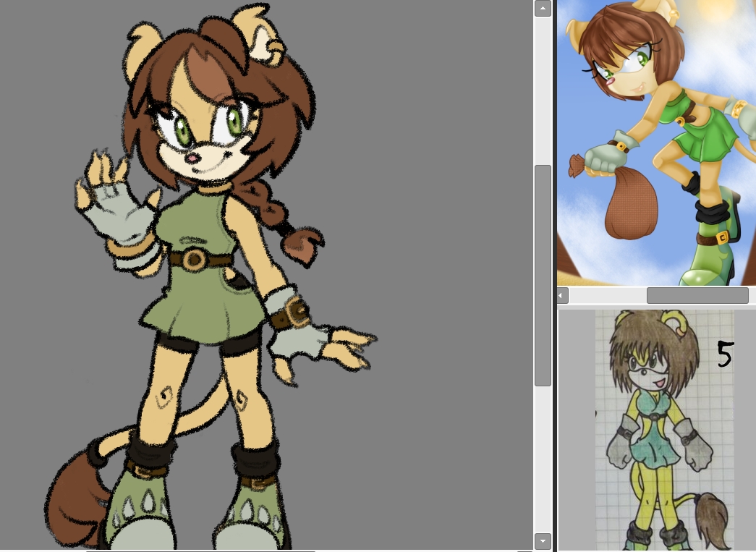The image size is (756, 552).
Task: Click the round belt buckle on green dress
Action: pyautogui.click(x=193, y=259)
